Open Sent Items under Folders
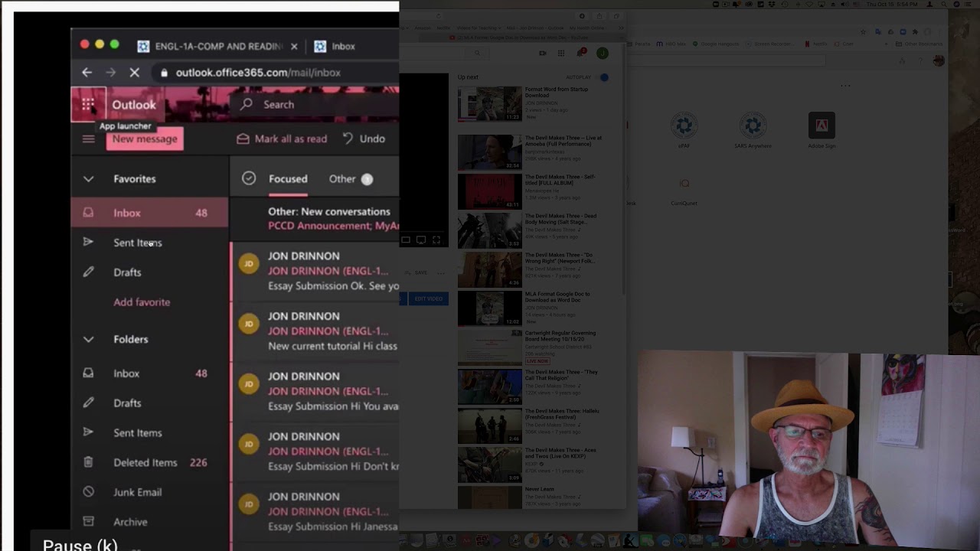980x551 pixels. pos(150,433)
